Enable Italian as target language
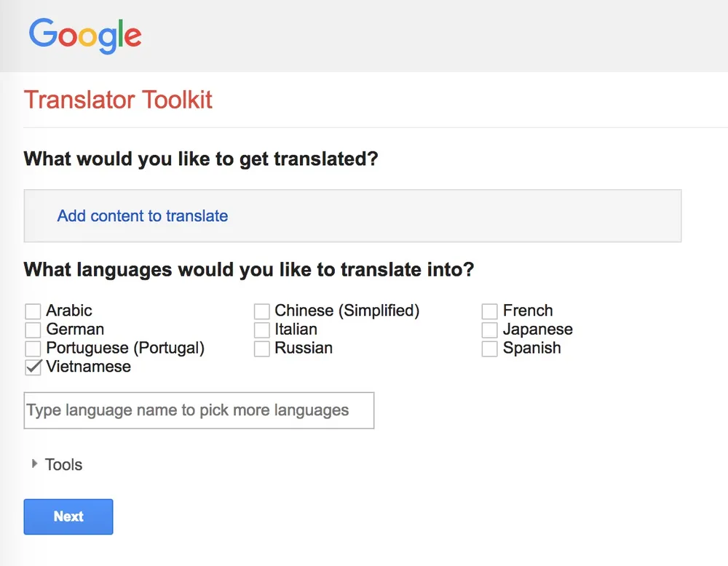The height and width of the screenshot is (566, 728). point(261,330)
